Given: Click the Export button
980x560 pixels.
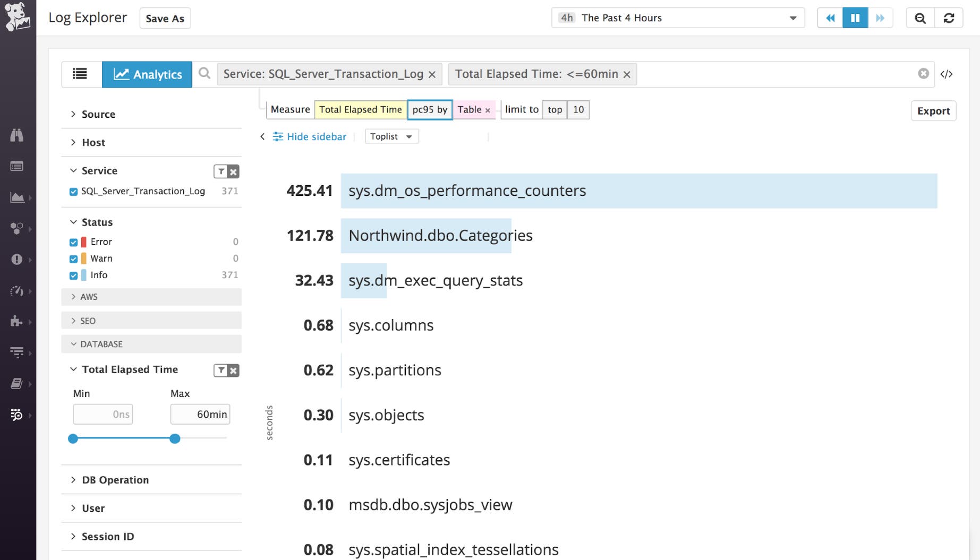Looking at the screenshot, I should point(933,111).
